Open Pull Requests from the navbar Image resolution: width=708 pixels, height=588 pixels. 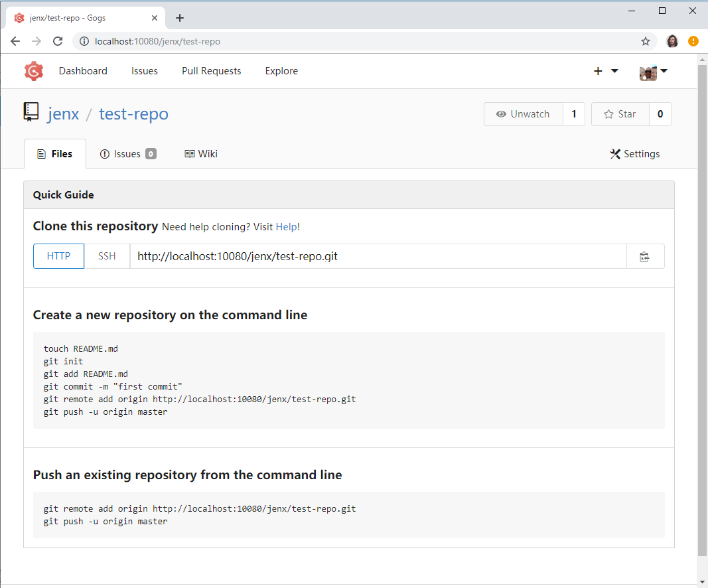pyautogui.click(x=211, y=71)
